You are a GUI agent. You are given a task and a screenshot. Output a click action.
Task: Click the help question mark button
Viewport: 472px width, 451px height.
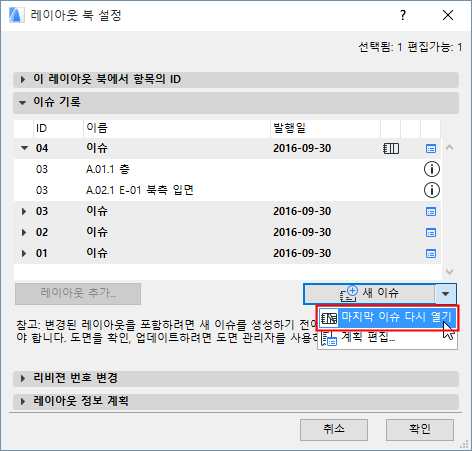coord(403,15)
